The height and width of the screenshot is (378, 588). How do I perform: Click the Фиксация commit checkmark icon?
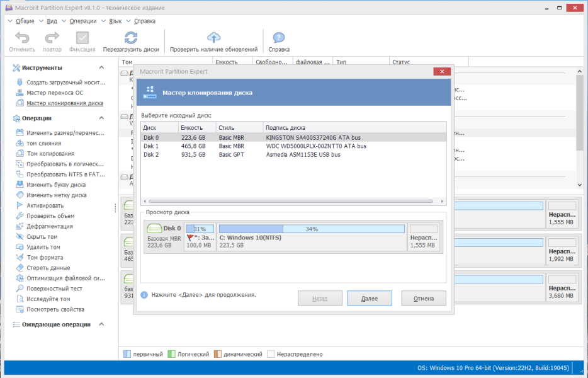pos(82,38)
